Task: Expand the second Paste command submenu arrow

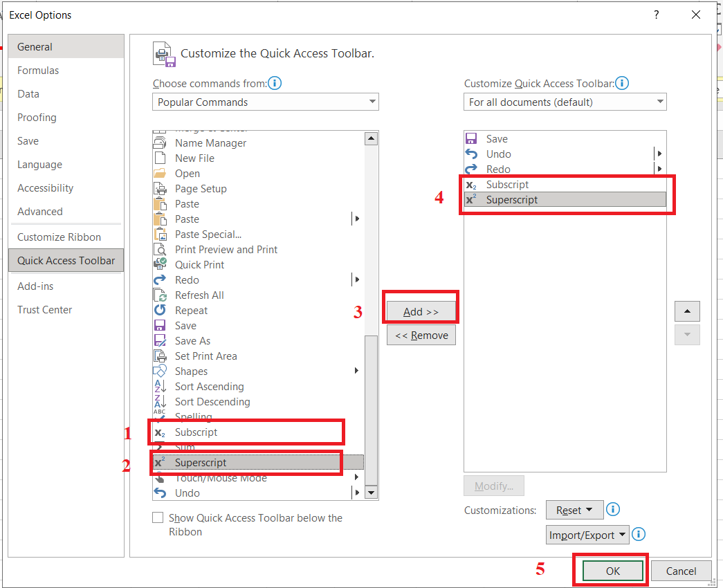Action: (x=356, y=219)
